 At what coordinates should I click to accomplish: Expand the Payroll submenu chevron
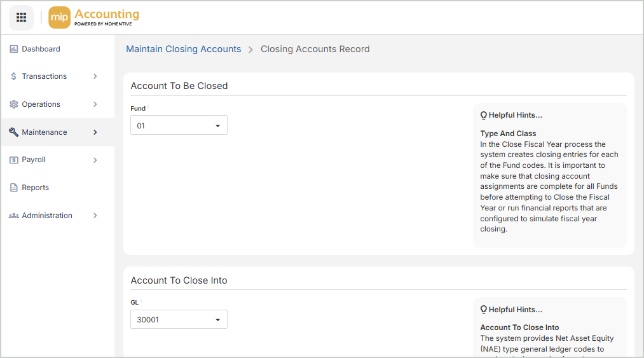tap(95, 160)
